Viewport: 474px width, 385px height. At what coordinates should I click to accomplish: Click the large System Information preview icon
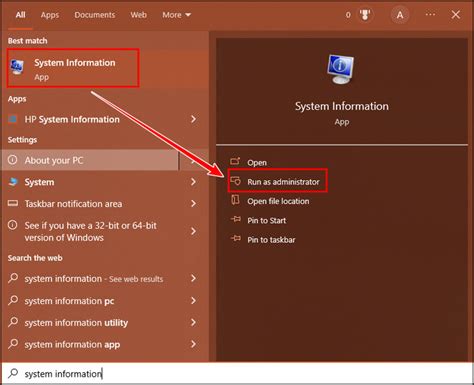(x=341, y=69)
